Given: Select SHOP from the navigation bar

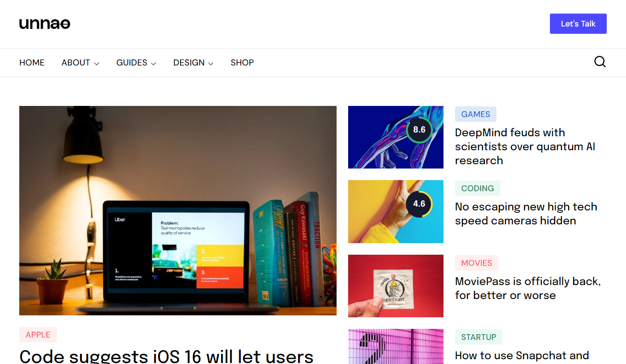Looking at the screenshot, I should coord(242,62).
